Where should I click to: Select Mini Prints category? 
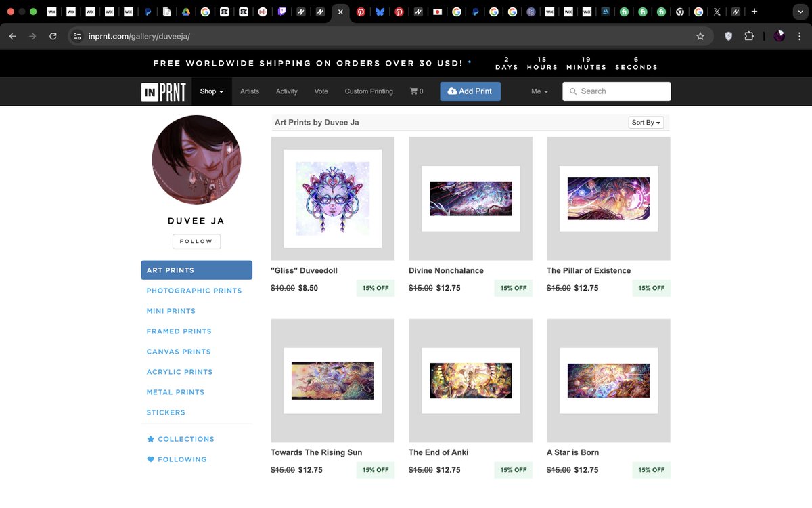(171, 311)
